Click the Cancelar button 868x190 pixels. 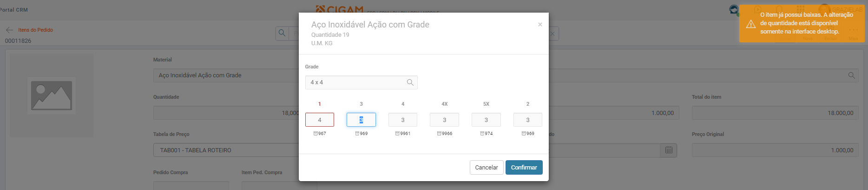[x=486, y=168]
